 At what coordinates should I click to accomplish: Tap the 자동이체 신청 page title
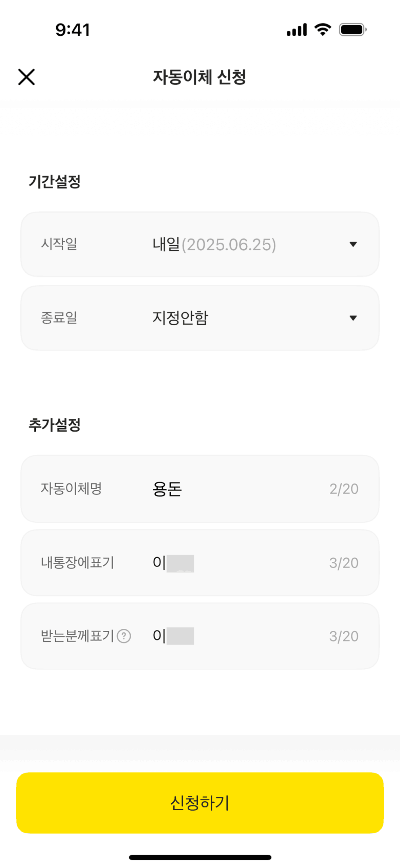click(x=199, y=77)
